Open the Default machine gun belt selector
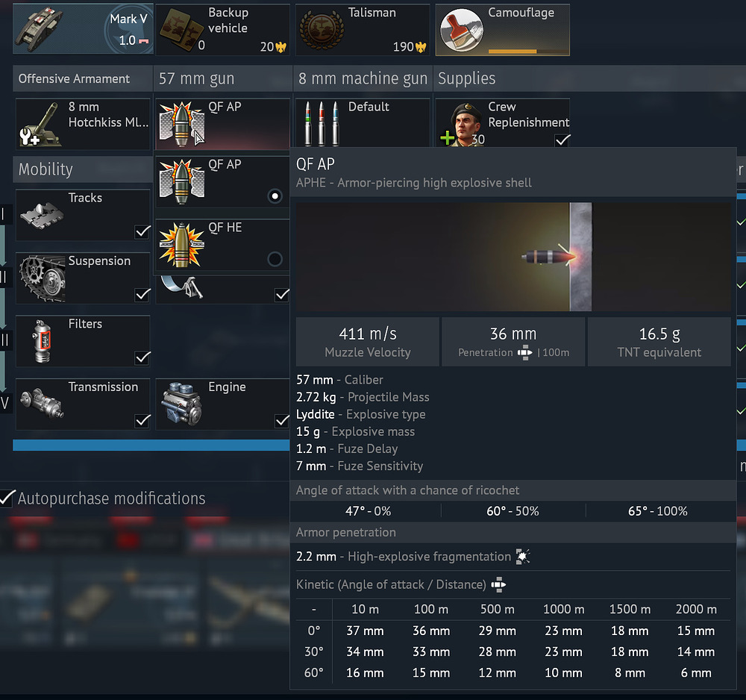The height and width of the screenshot is (700, 746). [362, 124]
